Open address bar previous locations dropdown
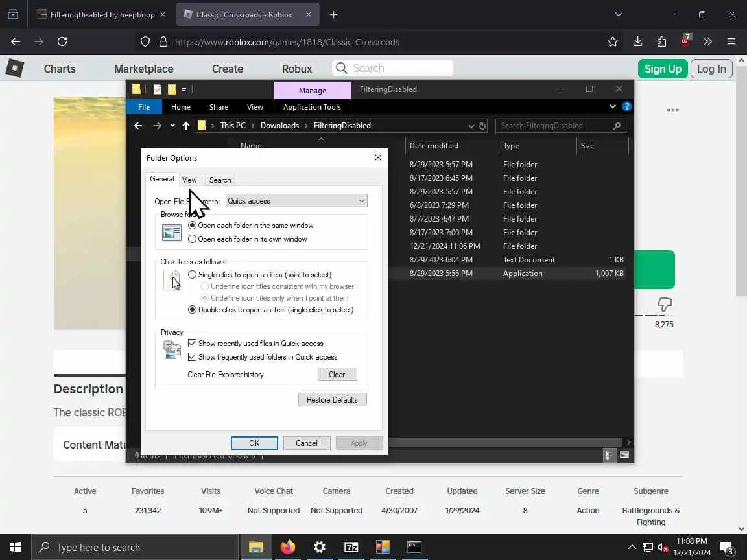 pos(471,126)
